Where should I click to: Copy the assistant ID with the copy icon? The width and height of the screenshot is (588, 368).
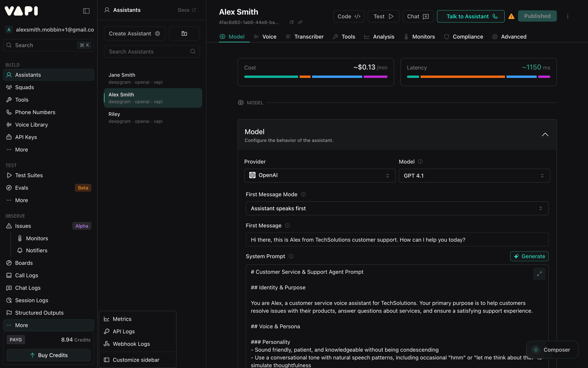click(x=292, y=22)
